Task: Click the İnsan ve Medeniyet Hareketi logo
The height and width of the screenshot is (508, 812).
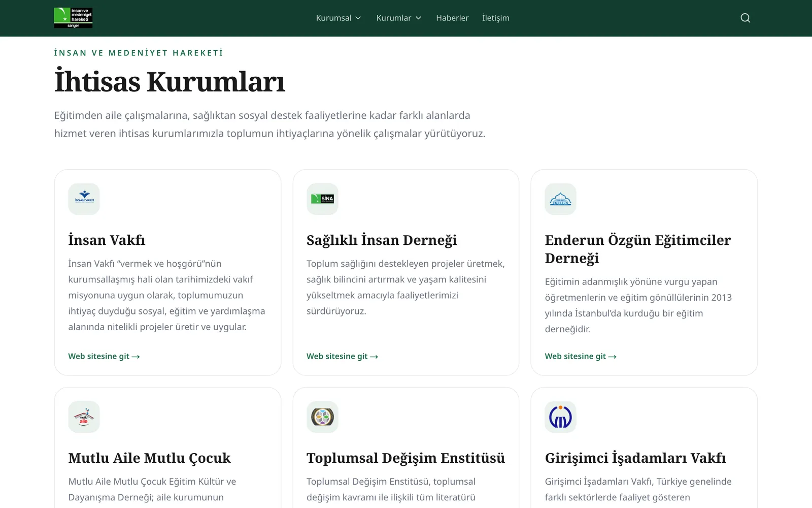Action: [x=73, y=18]
